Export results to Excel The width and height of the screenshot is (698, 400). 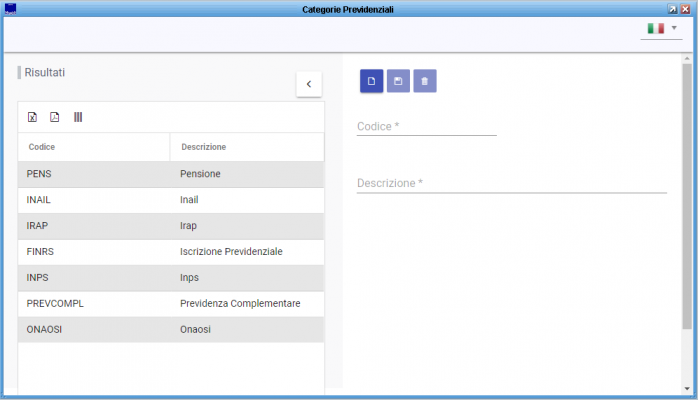32,117
